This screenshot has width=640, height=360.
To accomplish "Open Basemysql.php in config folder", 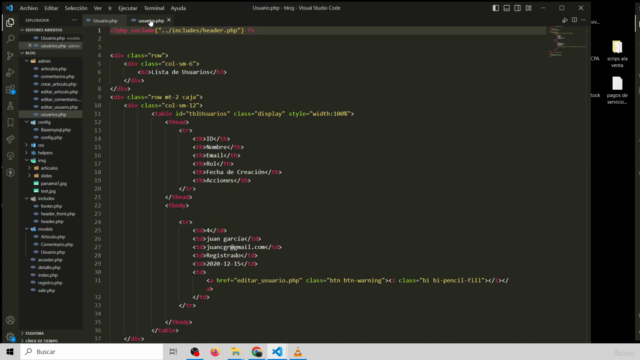I will coord(56,130).
